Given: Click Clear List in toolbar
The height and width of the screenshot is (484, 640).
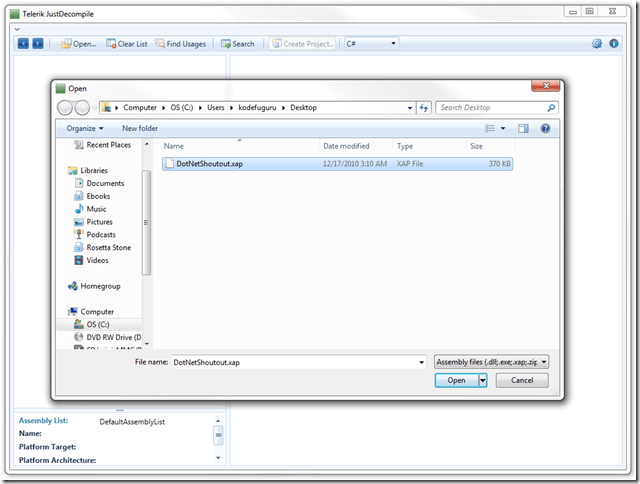Looking at the screenshot, I should pyautogui.click(x=127, y=44).
